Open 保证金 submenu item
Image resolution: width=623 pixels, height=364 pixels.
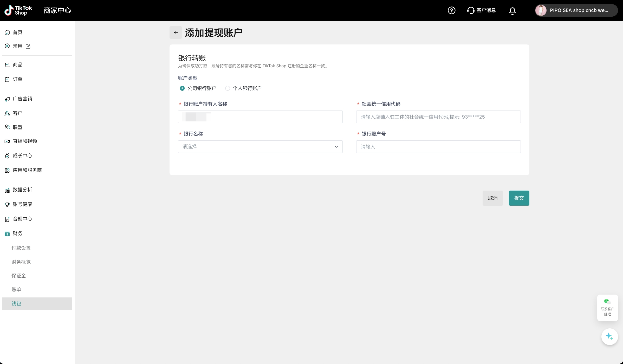coord(19,276)
